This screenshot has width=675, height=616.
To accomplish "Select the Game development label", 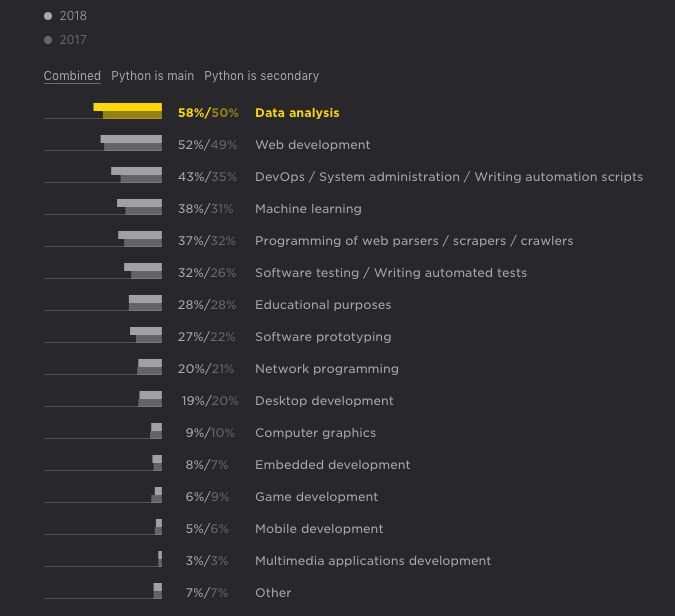I will [x=316, y=497].
